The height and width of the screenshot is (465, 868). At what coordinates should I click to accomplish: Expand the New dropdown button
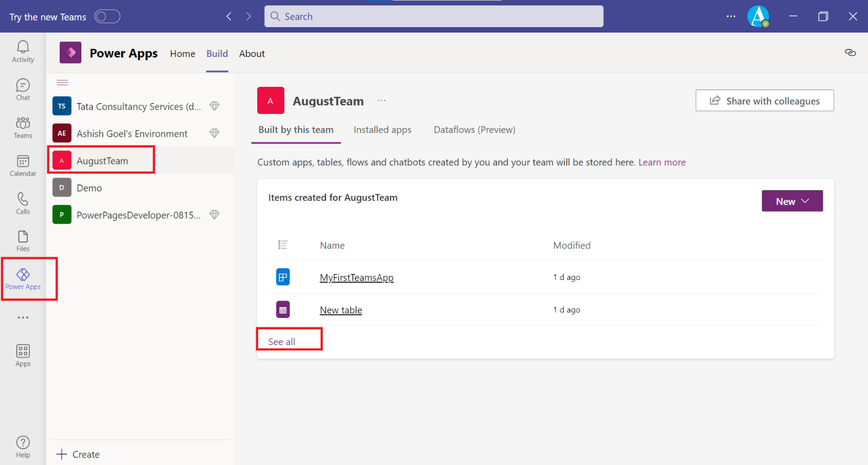792,201
